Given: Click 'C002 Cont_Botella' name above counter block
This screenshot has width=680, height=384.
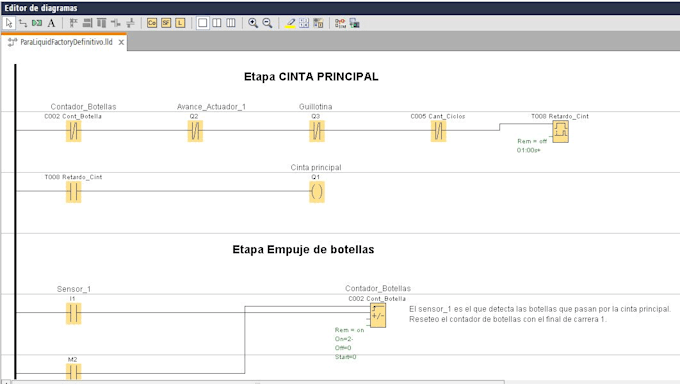Looking at the screenshot, I should click(377, 299).
